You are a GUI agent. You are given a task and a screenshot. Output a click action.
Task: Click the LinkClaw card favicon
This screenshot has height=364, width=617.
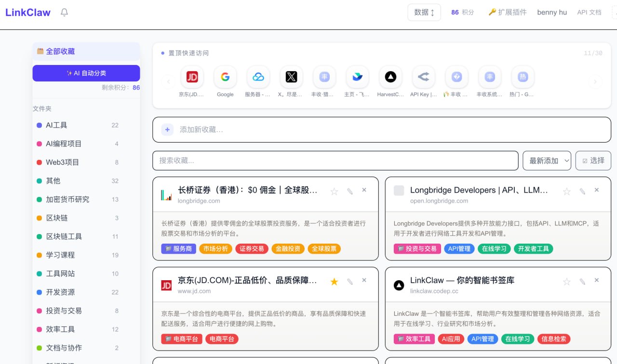pyautogui.click(x=399, y=285)
